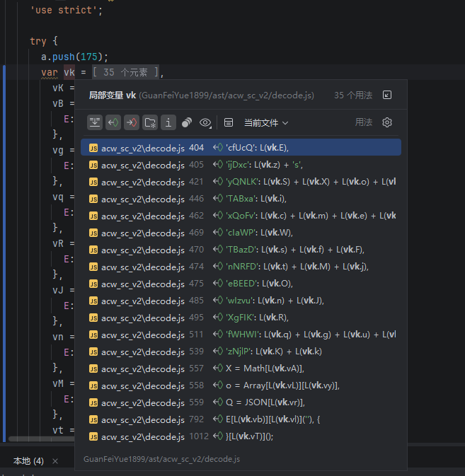Click a.push(175) code line
Viewport: 465px width, 476px height.
click(74, 57)
